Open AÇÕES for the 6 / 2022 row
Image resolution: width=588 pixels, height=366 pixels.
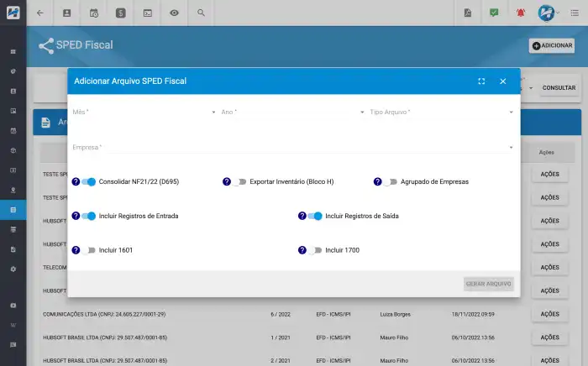pyautogui.click(x=549, y=314)
